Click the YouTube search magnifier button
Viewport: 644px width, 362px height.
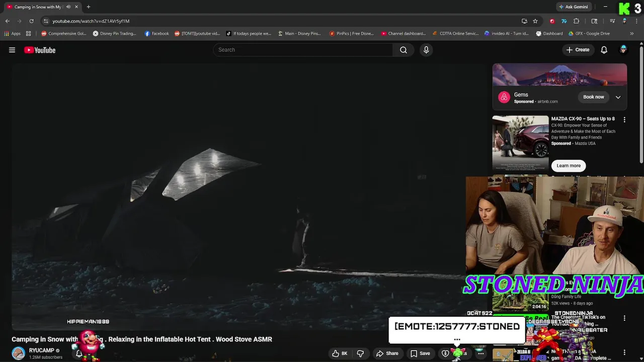[x=404, y=50]
